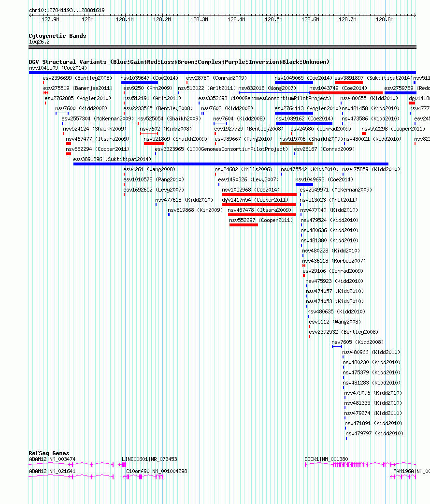
Task: Select esv5112 (Wang2008) variant
Action: pyautogui.click(x=335, y=322)
